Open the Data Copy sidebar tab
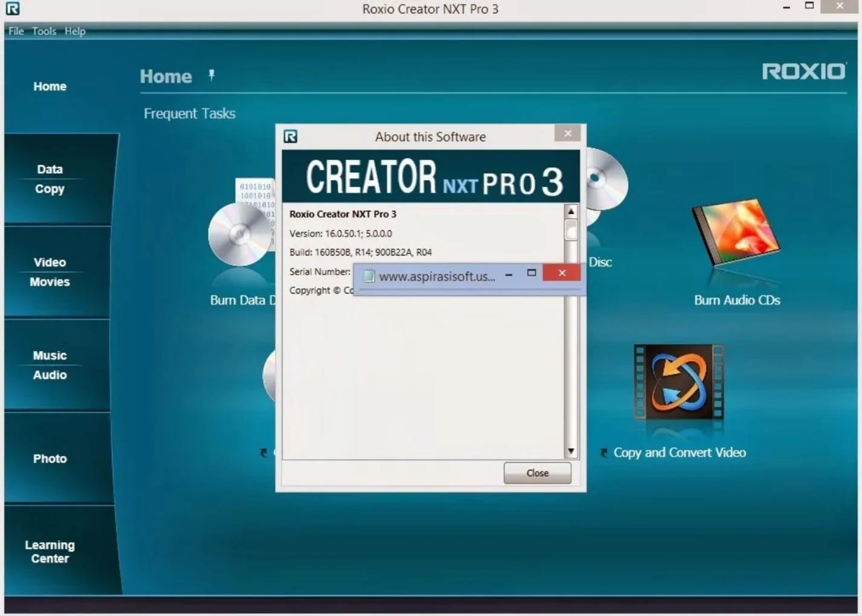The height and width of the screenshot is (616, 862). click(50, 179)
